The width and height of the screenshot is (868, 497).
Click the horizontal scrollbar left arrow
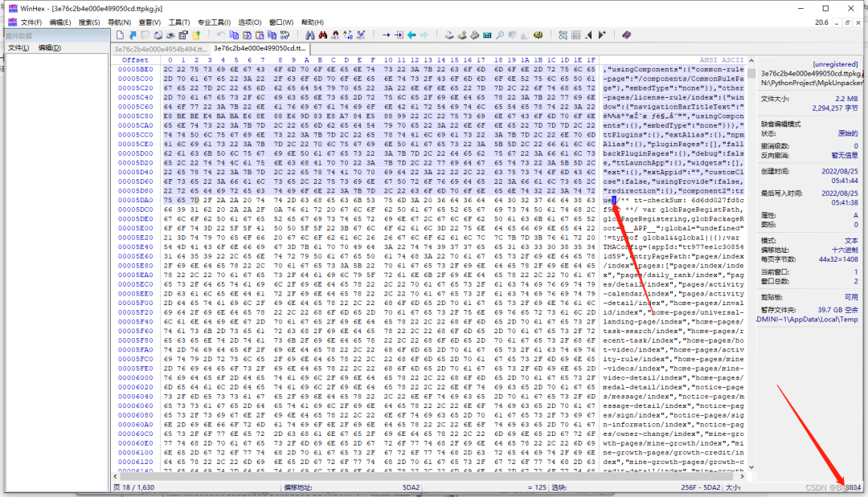[x=115, y=476]
